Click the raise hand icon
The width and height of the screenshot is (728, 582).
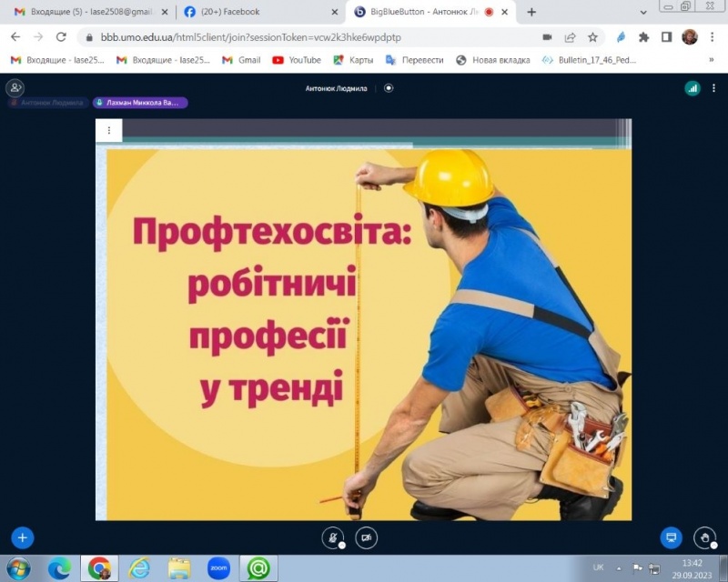704,537
